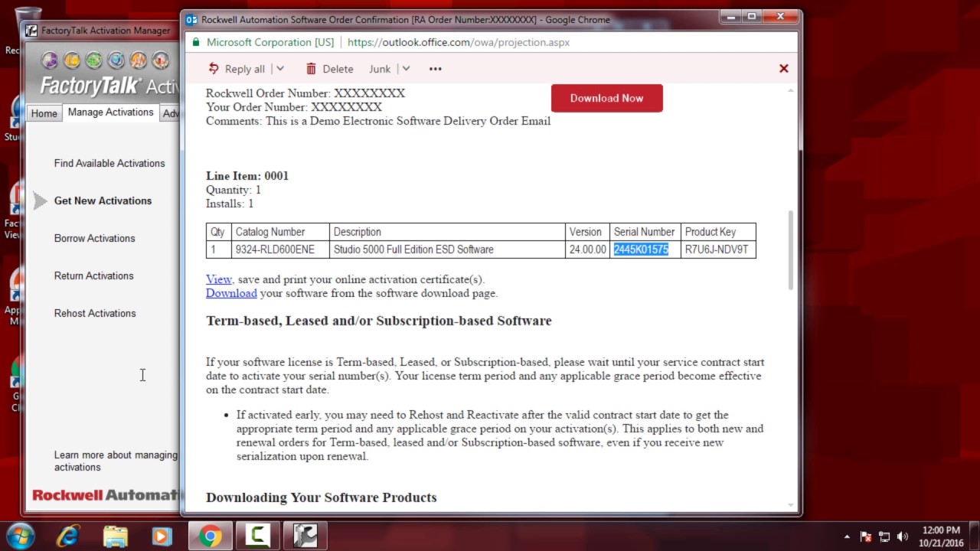980x551 pixels.
Task: Click the scroll up arrow in email
Action: click(791, 90)
